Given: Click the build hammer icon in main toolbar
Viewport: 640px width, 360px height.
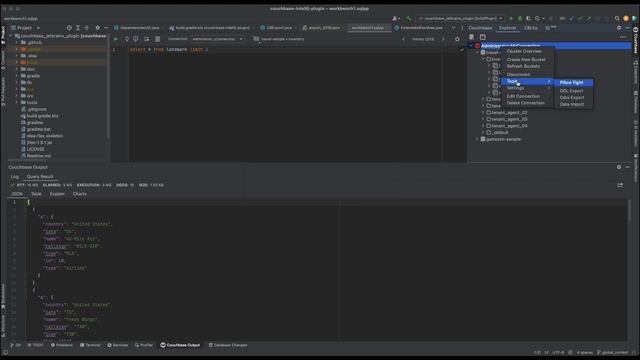Looking at the screenshot, I should 409,18.
